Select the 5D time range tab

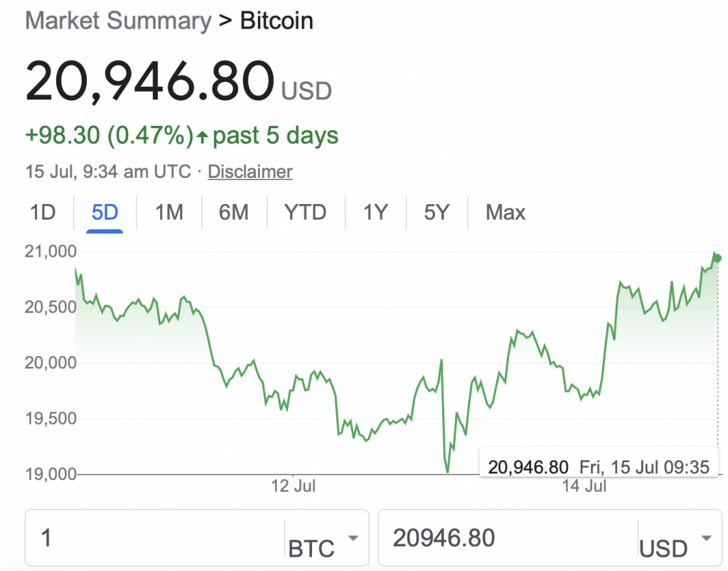click(105, 213)
